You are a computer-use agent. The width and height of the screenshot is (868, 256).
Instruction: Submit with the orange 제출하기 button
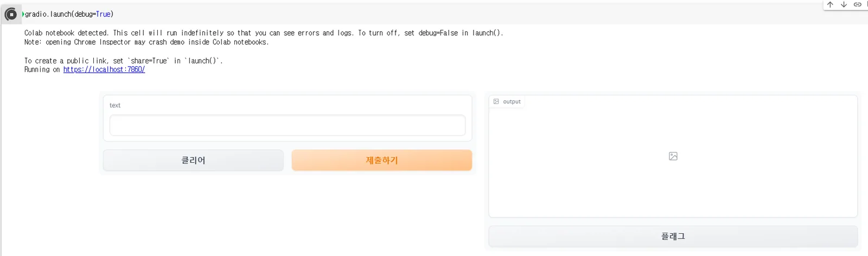(382, 161)
